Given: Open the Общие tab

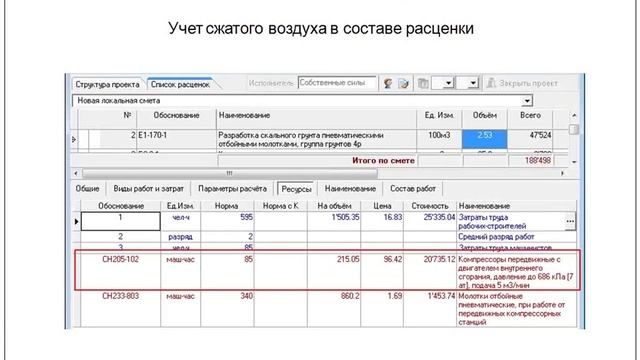Looking at the screenshot, I should 87,189.
